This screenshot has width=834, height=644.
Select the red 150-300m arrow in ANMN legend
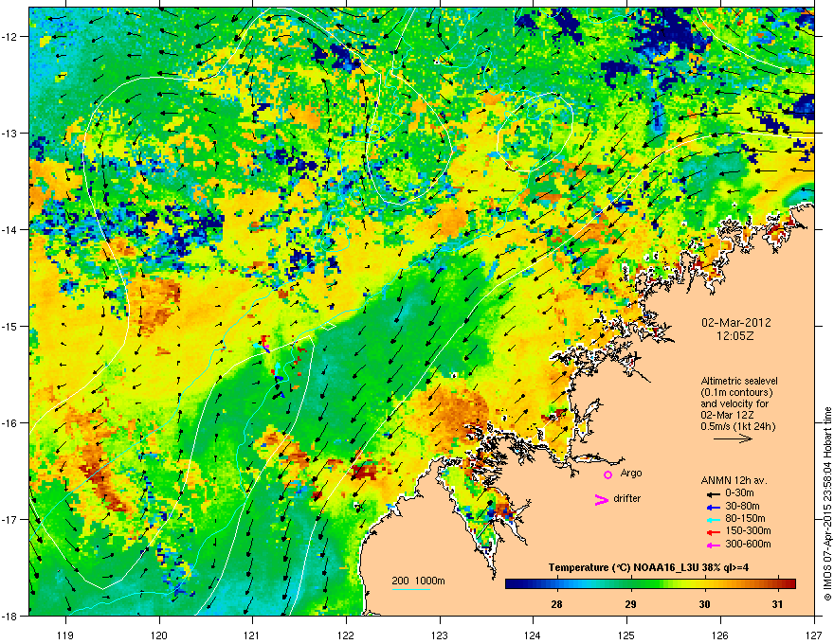(713, 532)
